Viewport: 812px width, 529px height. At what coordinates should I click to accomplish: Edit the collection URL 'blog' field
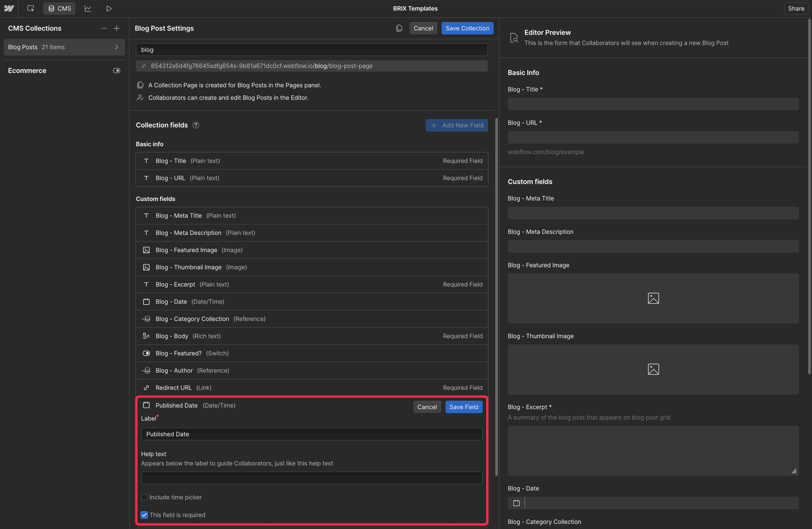pyautogui.click(x=312, y=49)
